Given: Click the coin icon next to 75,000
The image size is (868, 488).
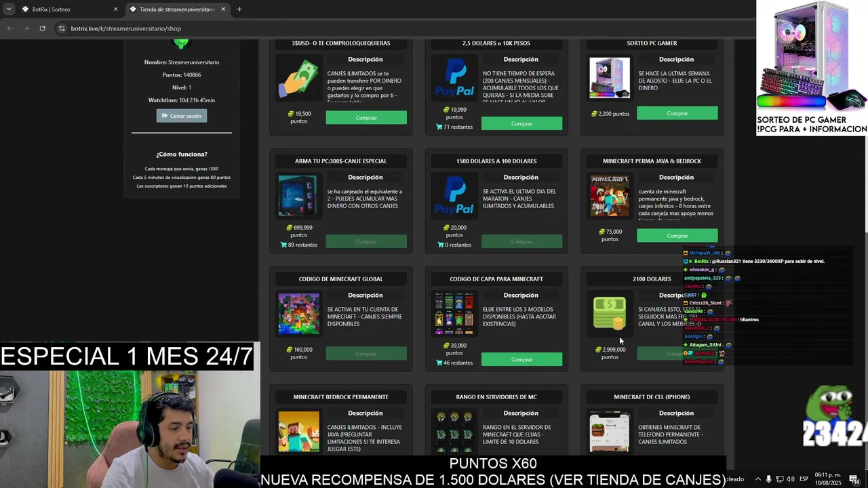Looking at the screenshot, I should tap(601, 232).
